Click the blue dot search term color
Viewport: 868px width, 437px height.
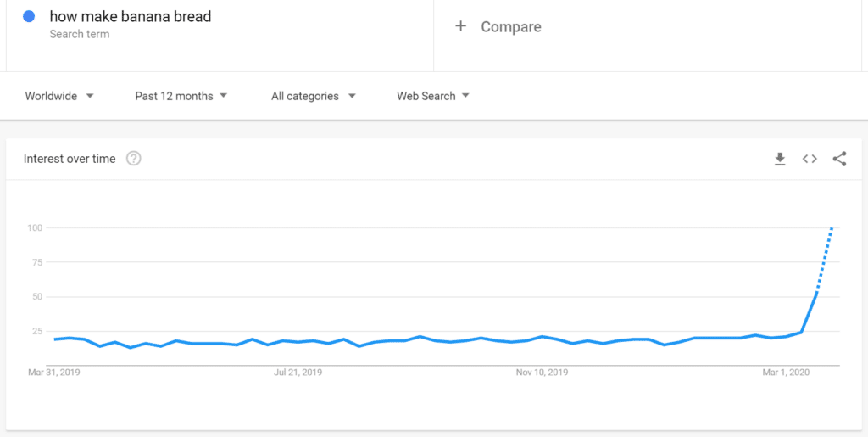coord(30,17)
